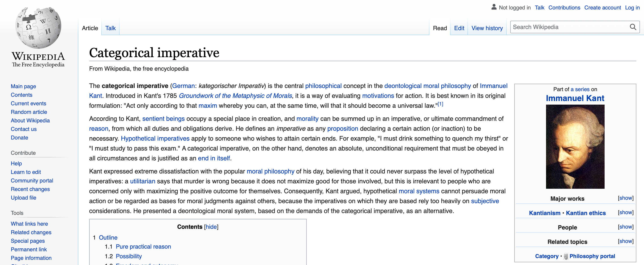Click the Wikipedia globe logo
This screenshot has height=265, width=644.
point(38,27)
